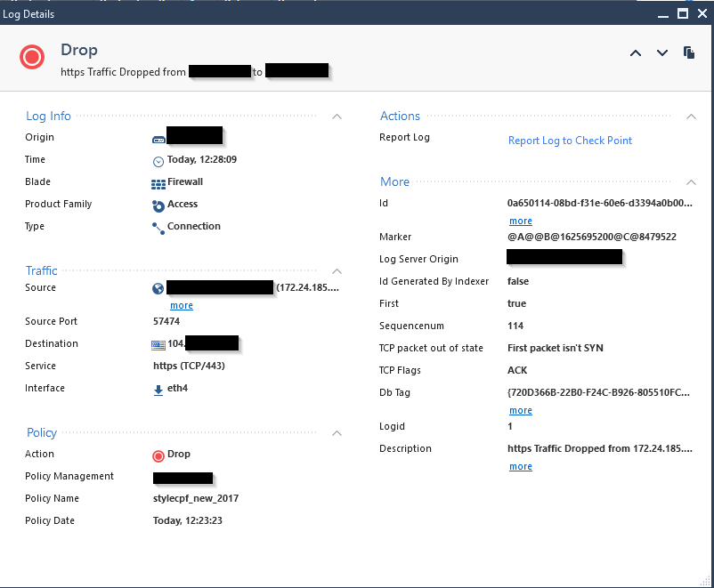Screen dimensions: 714x588
Task: Click the eth4 interface arrow icon
Action: tap(158, 389)
